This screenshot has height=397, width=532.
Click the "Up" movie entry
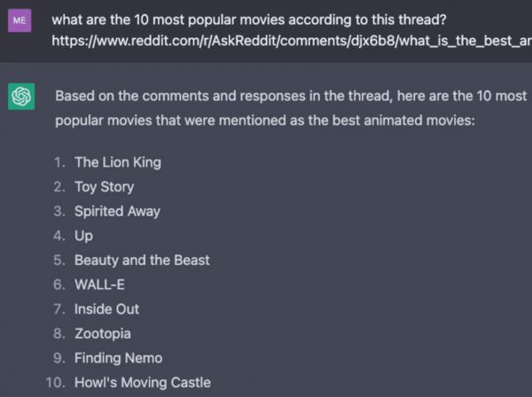83,237
